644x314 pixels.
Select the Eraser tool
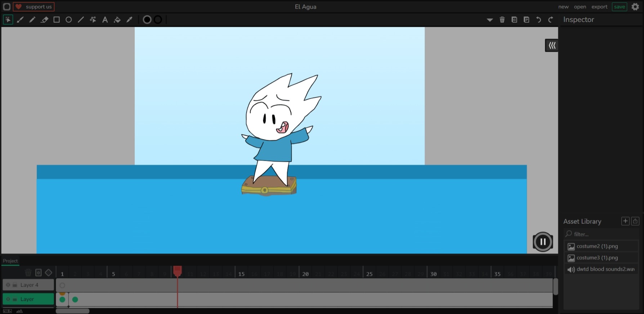tap(44, 19)
